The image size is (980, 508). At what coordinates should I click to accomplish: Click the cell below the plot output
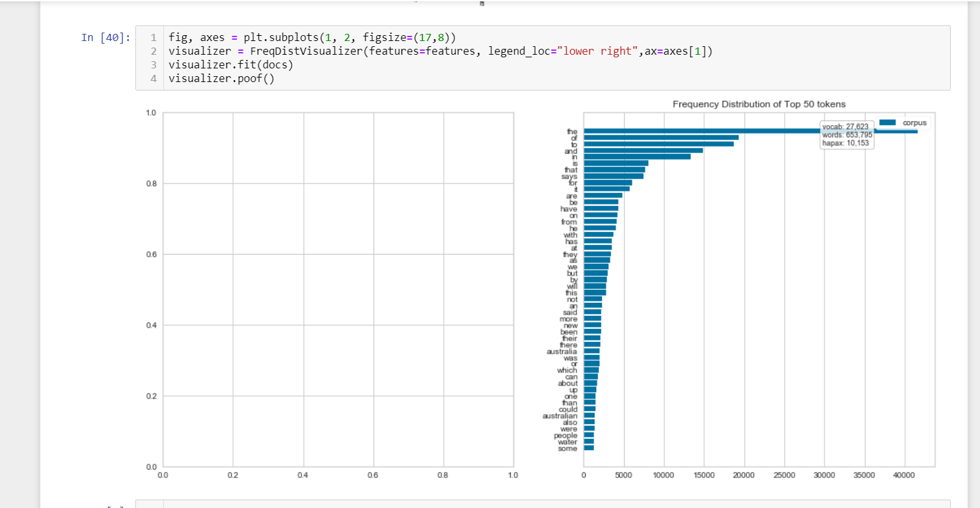(456, 505)
